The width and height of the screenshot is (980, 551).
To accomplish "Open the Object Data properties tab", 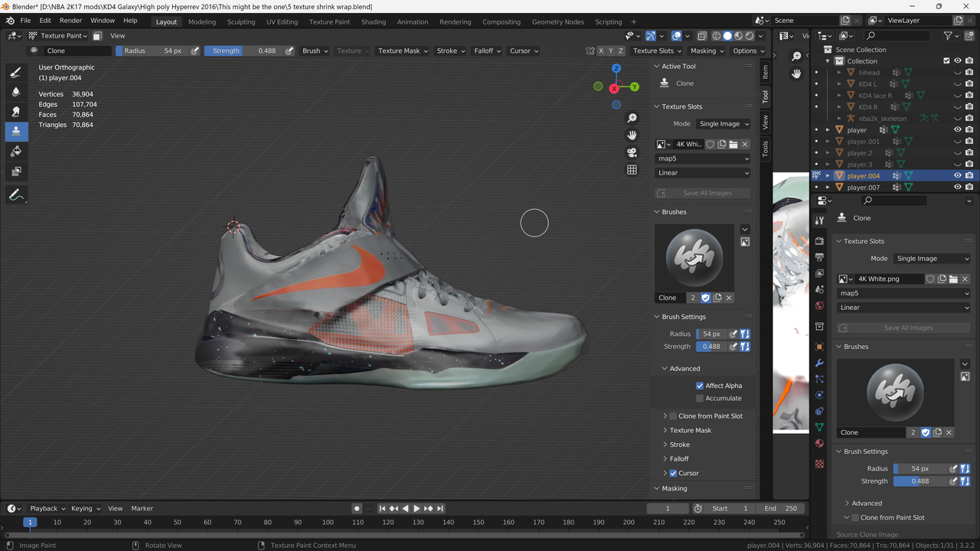I will coord(819,427).
